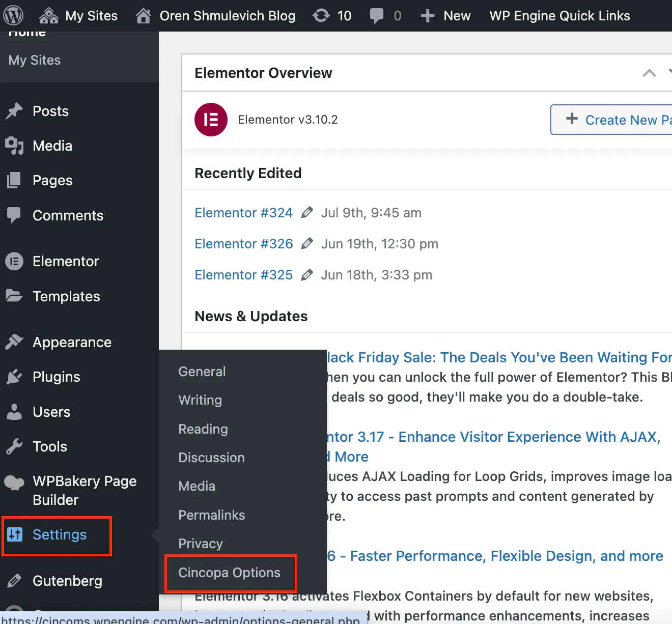Viewport: 672px width, 624px height.
Task: Click the updates count 10
Action: 344,16
